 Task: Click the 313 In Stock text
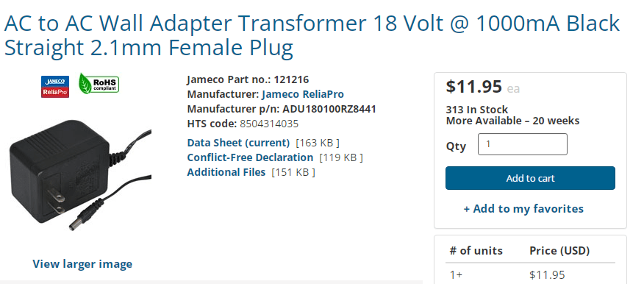[x=477, y=110]
